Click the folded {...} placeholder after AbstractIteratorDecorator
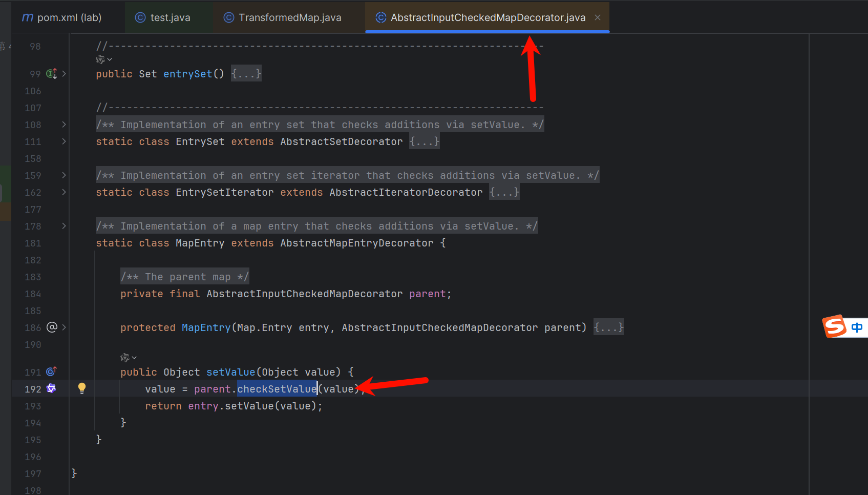 [504, 192]
